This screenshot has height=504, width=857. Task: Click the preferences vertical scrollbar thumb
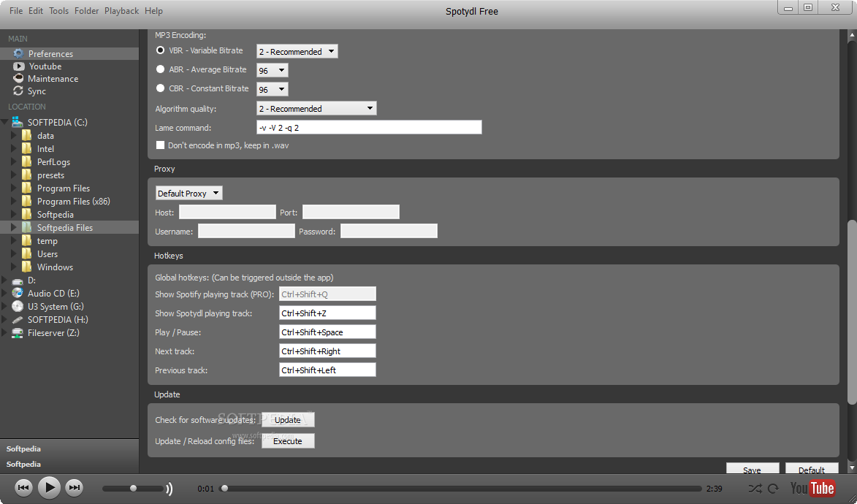[852, 312]
